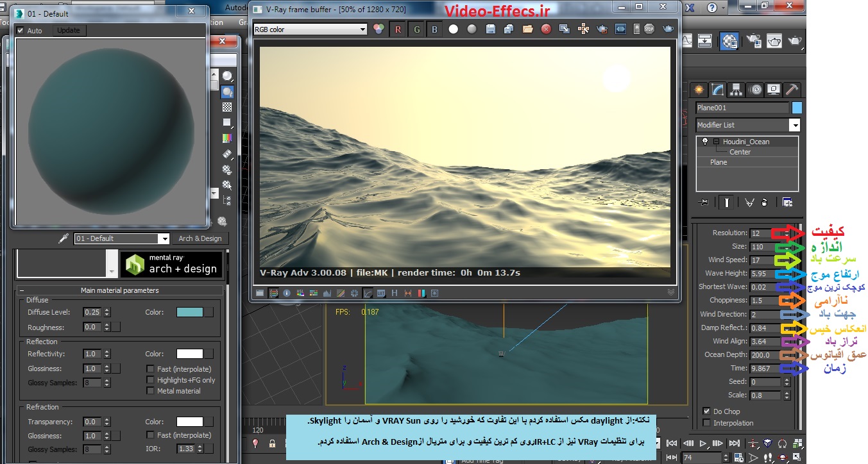868x464 pixels.
Task: Open configure modifier sets icon
Action: tap(788, 202)
